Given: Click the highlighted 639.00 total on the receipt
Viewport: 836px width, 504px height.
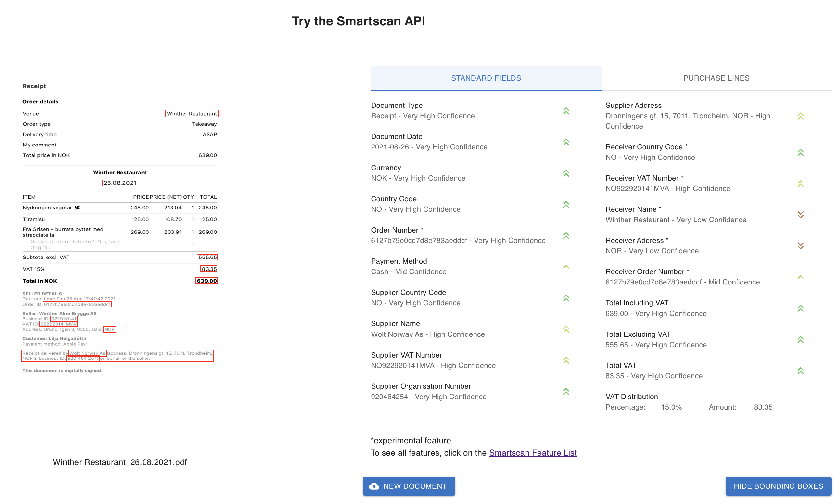Looking at the screenshot, I should tap(207, 281).
